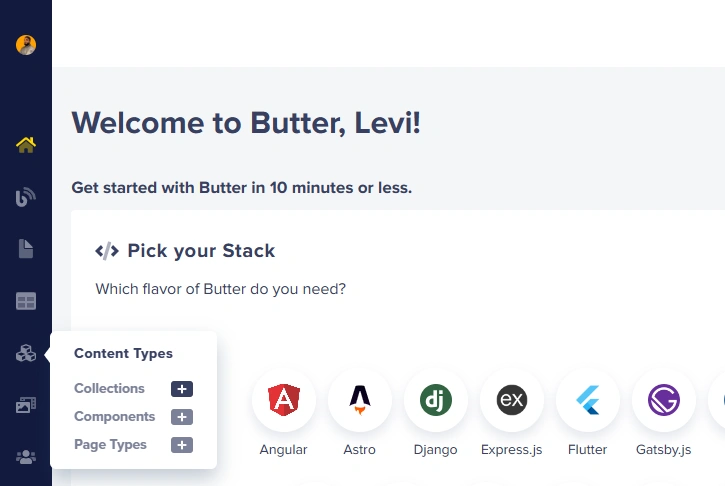Open the Components menu entry
This screenshot has height=486, width=725.
point(114,417)
